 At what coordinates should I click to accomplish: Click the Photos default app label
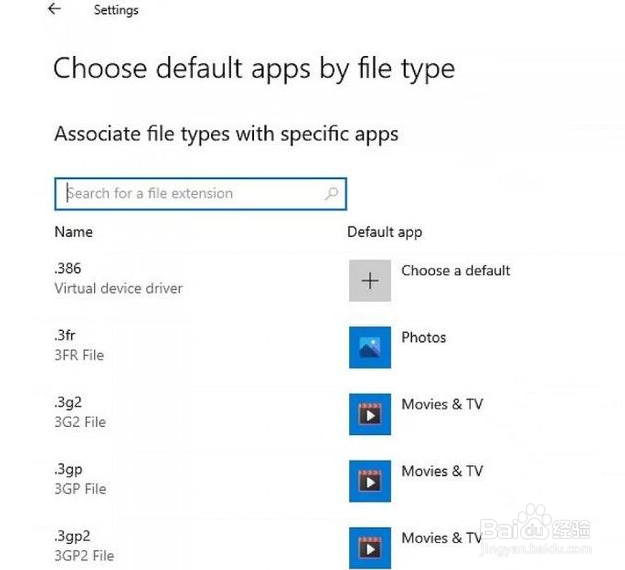pos(424,338)
